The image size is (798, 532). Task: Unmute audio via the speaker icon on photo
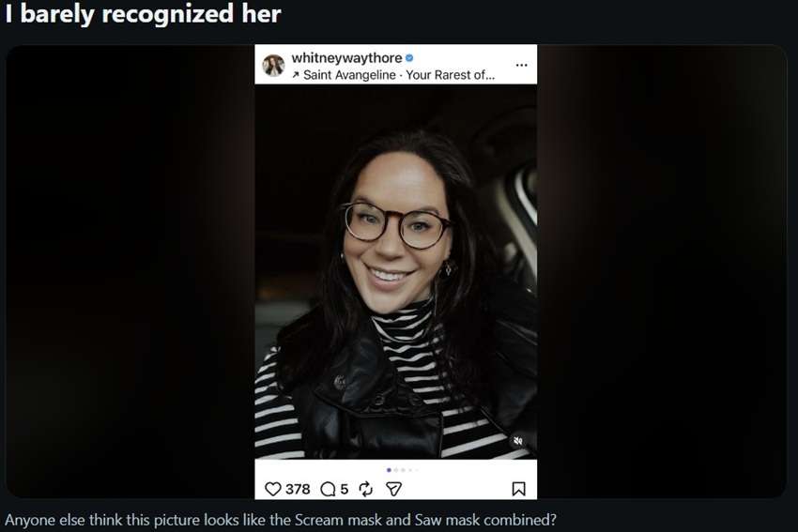point(517,440)
